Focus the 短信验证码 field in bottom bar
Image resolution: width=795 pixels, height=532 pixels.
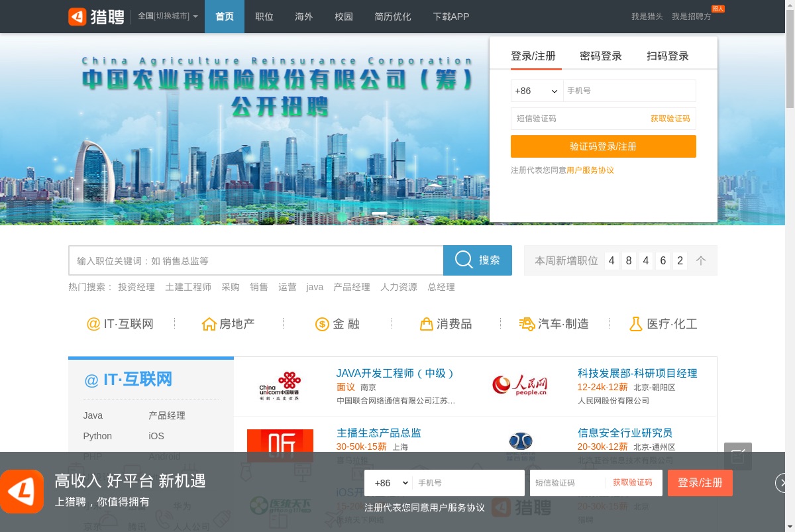pyautogui.click(x=567, y=483)
